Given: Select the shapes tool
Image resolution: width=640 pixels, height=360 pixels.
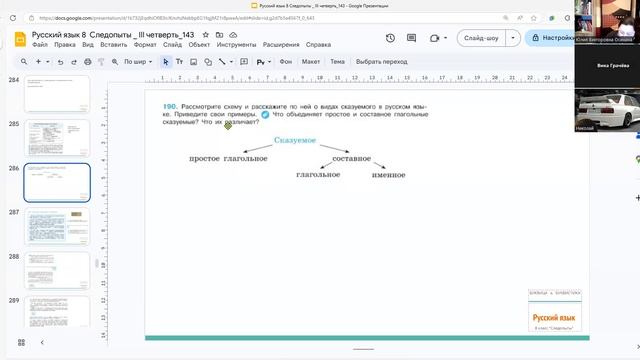Looking at the screenshot, I should (208, 62).
